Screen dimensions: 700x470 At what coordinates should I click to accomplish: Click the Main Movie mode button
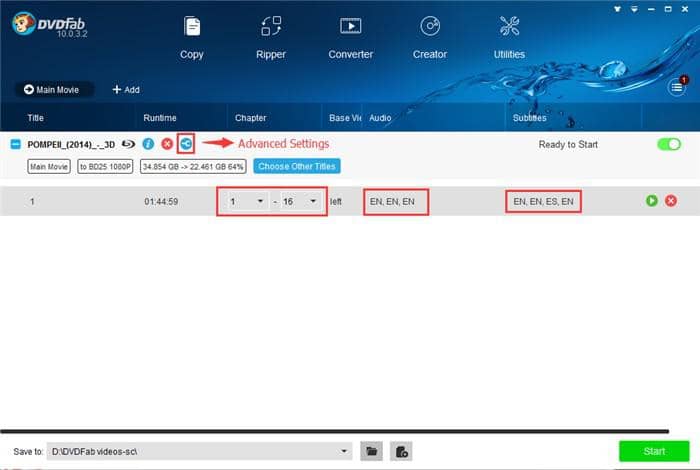pyautogui.click(x=54, y=90)
